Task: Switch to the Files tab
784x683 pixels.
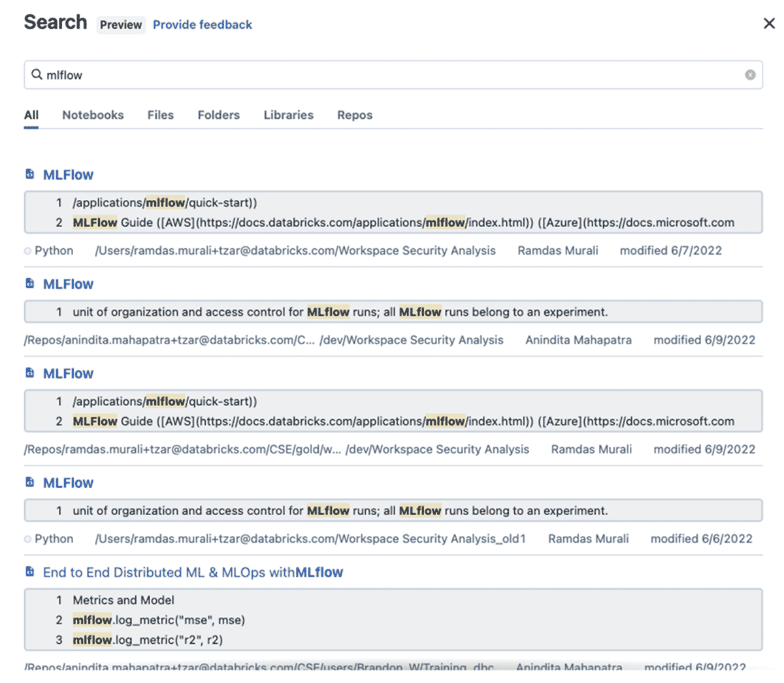Action: pos(160,115)
